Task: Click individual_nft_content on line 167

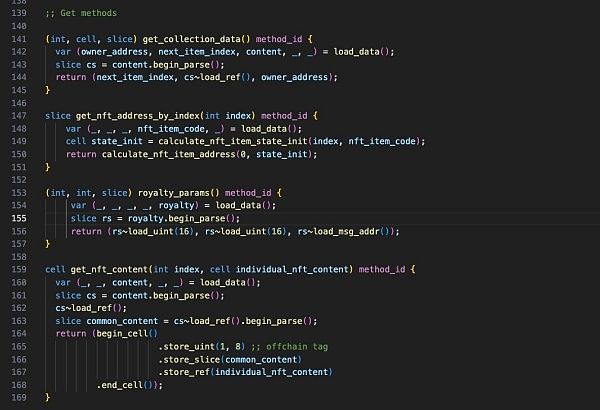Action: (x=271, y=372)
